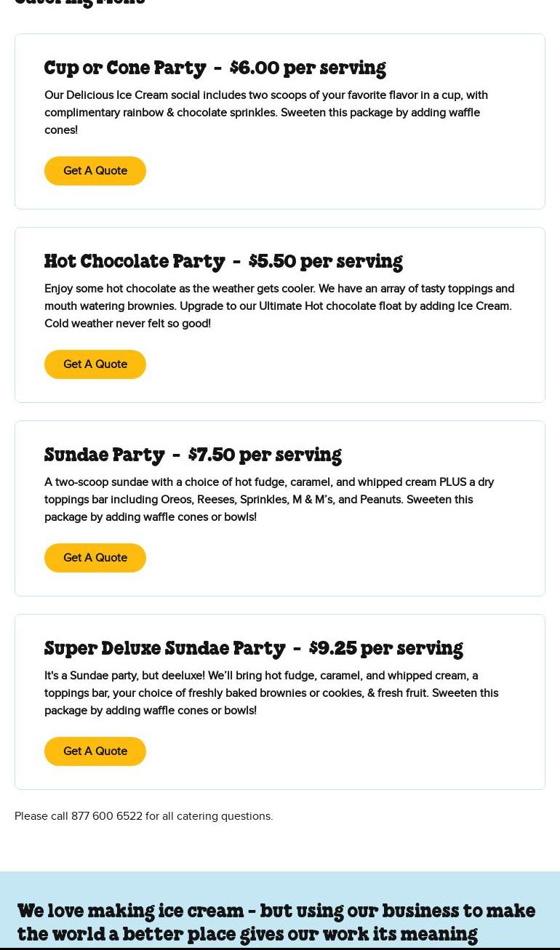Viewport: 560px width, 950px height.
Task: Request a quote for the Sundae Party
Action: tap(95, 558)
